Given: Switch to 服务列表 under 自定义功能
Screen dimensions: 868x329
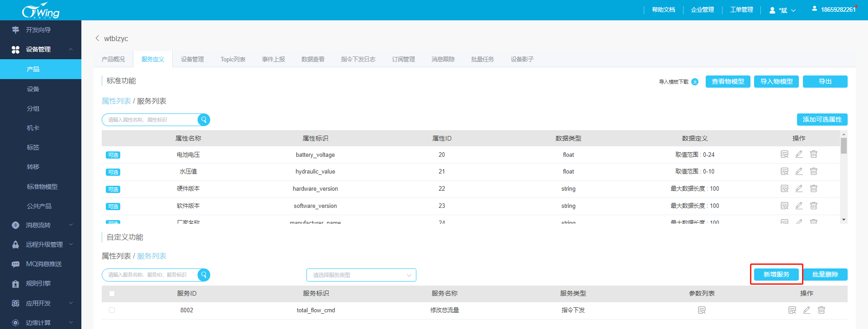Looking at the screenshot, I should (151, 256).
